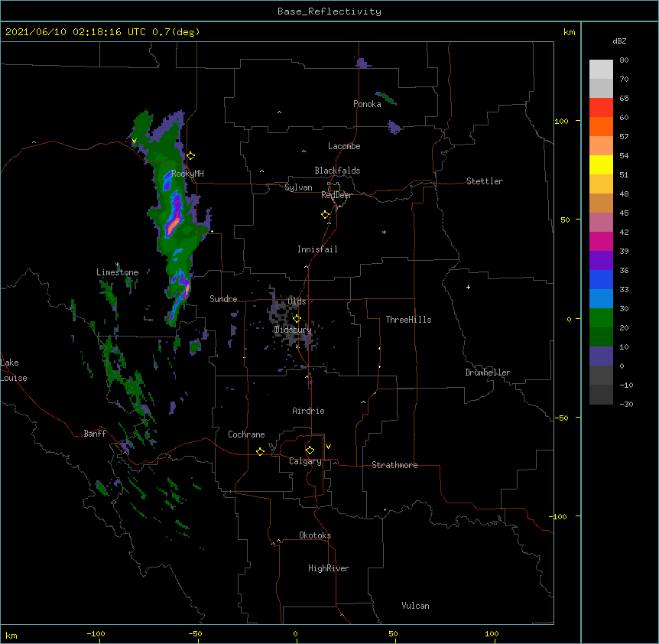Click the Banff map label

tap(95, 434)
